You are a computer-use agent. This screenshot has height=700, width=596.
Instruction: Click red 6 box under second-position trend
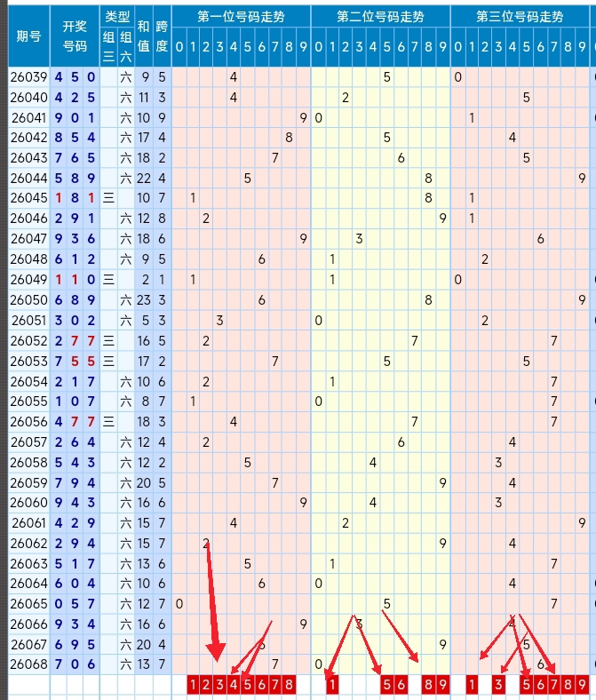(x=401, y=684)
